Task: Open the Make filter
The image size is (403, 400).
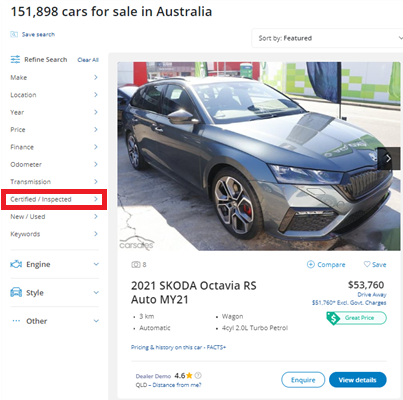Action: pyautogui.click(x=54, y=77)
